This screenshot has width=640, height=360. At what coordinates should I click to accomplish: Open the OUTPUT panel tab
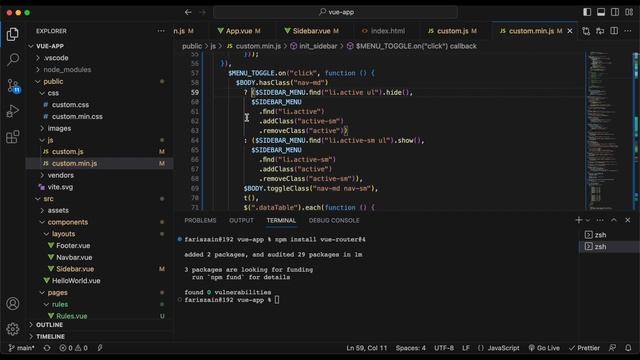click(x=241, y=220)
